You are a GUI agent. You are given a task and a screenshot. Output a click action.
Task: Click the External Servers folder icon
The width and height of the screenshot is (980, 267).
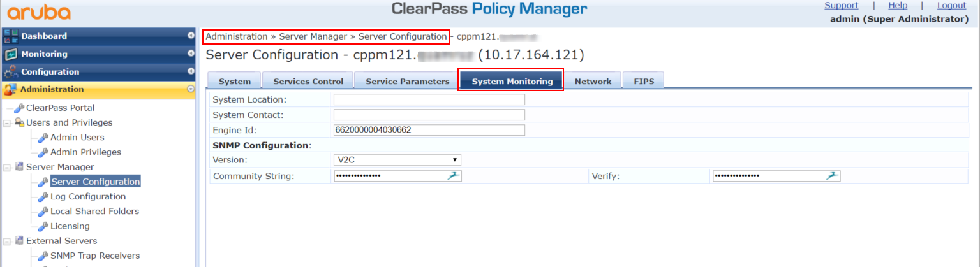click(x=19, y=241)
